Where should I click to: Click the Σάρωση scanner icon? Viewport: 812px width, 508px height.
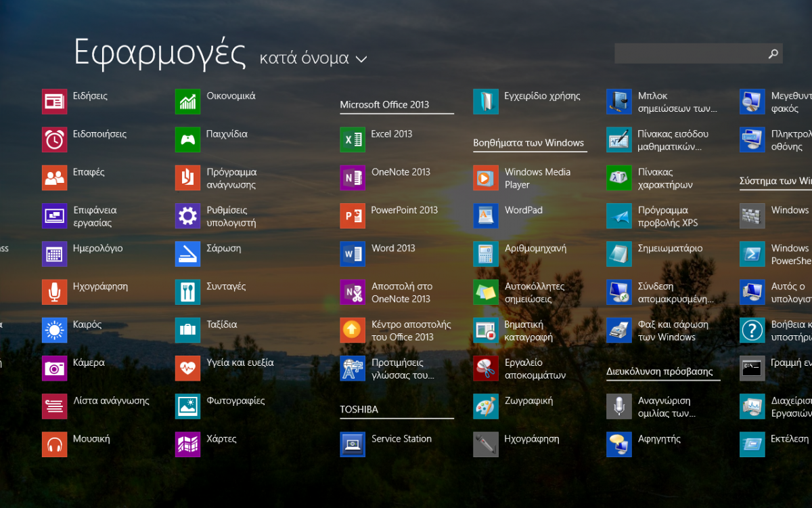187,254
